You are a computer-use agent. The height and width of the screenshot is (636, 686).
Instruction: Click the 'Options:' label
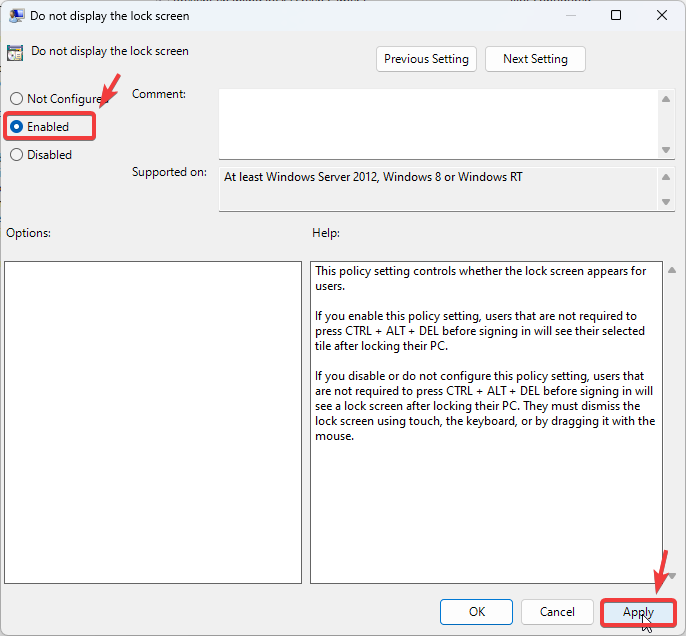(28, 233)
